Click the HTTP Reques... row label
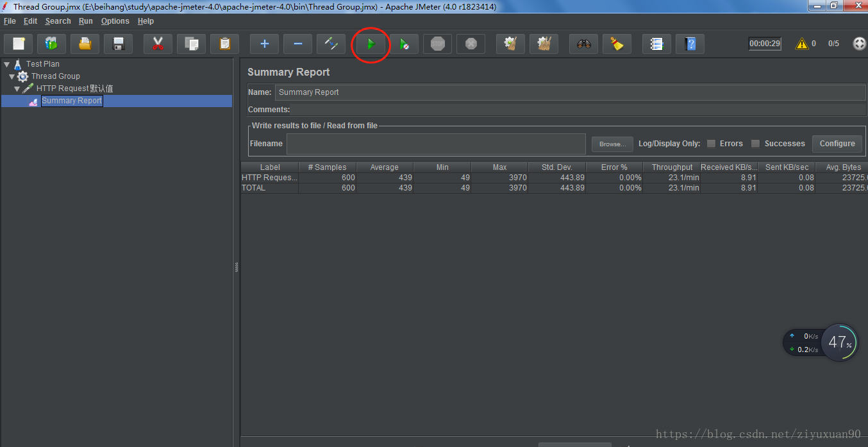Screen dimensions: 868x447 tap(270, 178)
